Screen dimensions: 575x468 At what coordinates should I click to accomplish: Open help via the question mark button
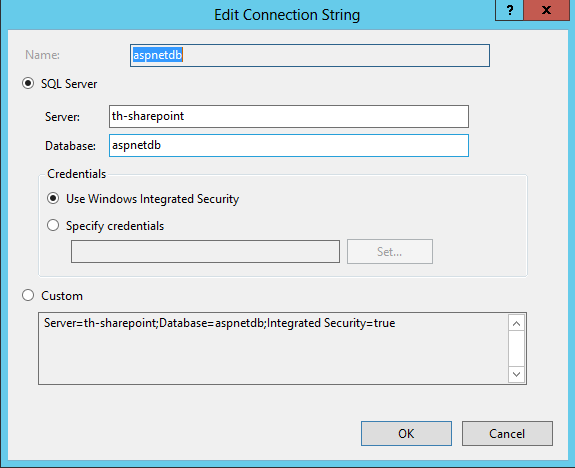[x=509, y=10]
